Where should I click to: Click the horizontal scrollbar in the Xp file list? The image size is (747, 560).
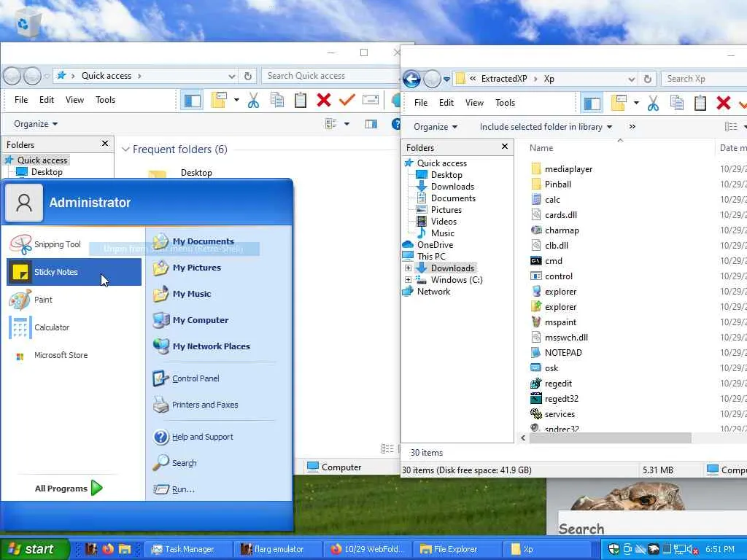(610, 437)
